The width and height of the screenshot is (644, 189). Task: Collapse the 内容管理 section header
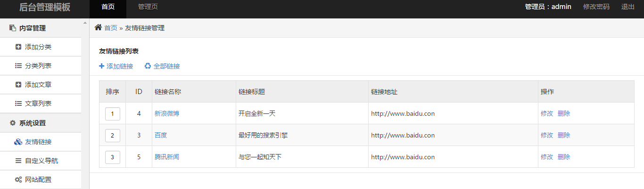(x=41, y=28)
